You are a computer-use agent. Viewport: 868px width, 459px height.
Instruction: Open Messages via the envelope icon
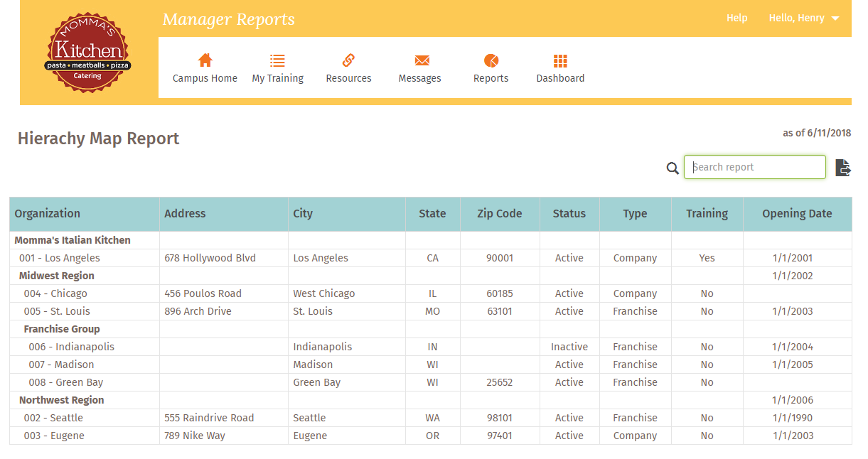pos(419,60)
